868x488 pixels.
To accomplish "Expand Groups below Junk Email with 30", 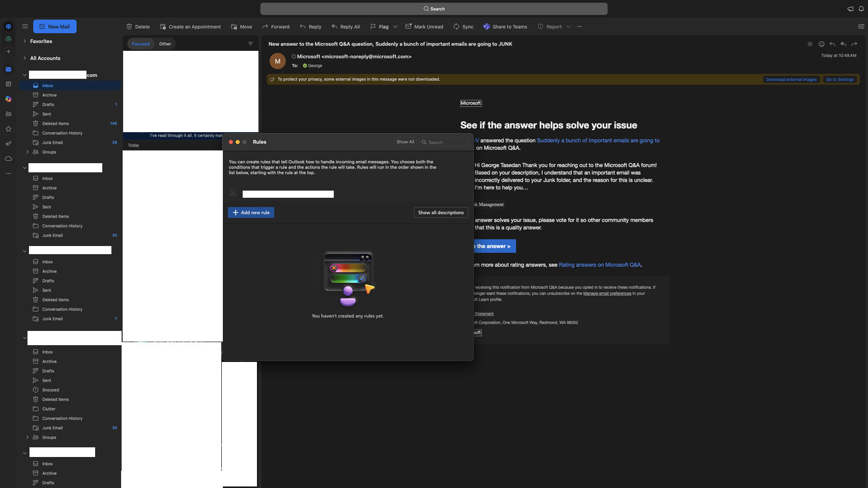I will pos(27,437).
